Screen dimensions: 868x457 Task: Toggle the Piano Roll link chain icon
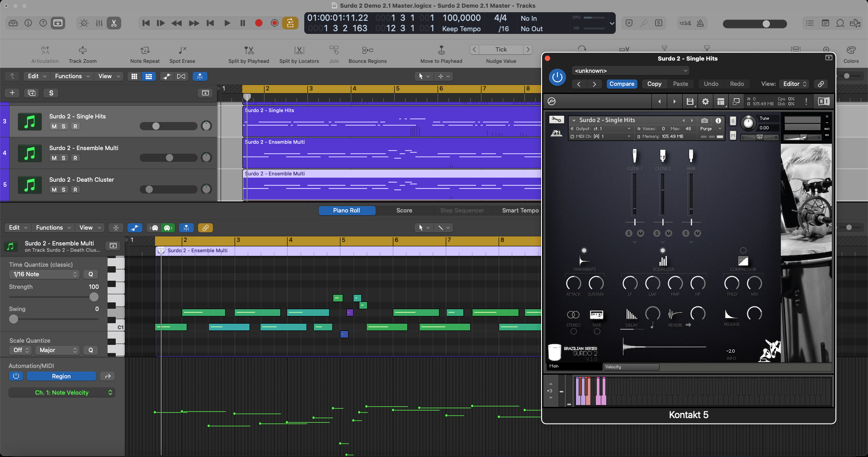[x=205, y=228]
